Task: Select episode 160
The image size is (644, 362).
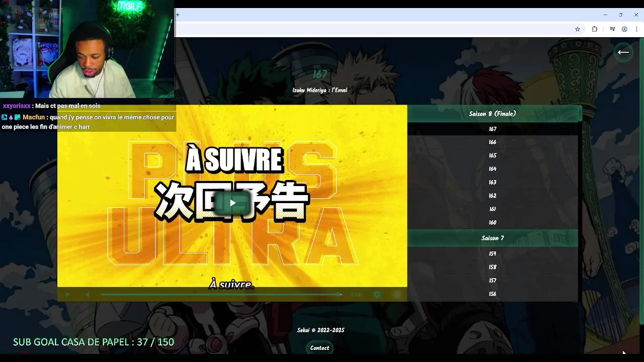Action: coord(493,223)
